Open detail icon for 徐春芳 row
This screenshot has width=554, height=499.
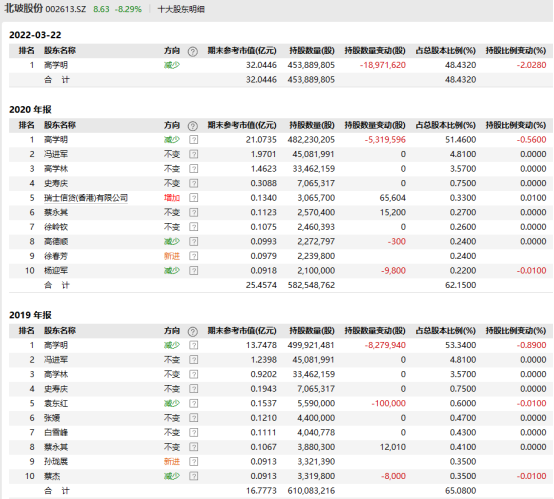point(193,256)
